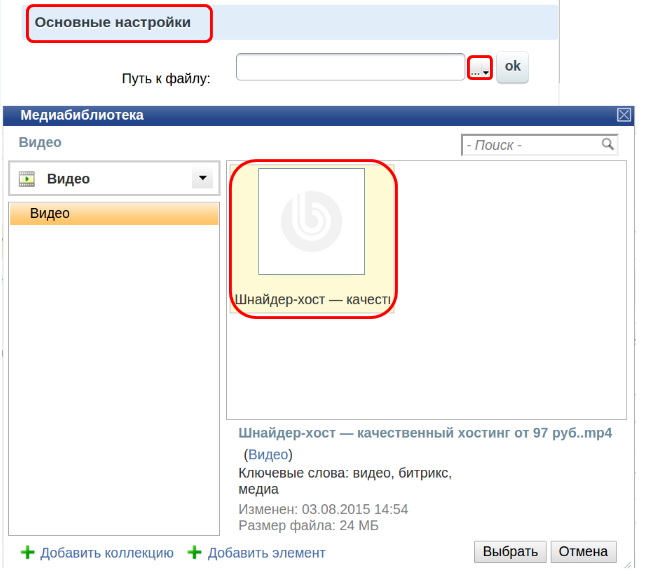The height and width of the screenshot is (579, 647).
Task: Click 'Добавить элемент' link
Action: (x=267, y=553)
